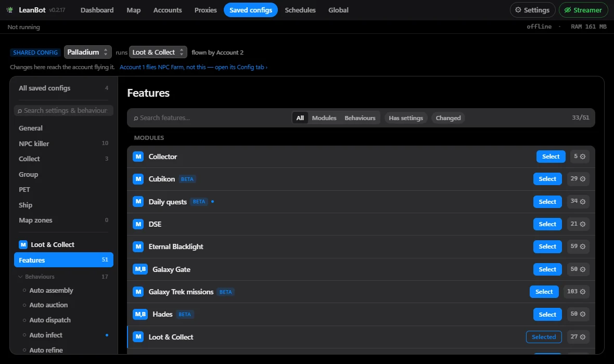Open Loot & Collect settings gear showing 27
Image resolution: width=614 pixels, height=364 pixels.
pos(578,337)
